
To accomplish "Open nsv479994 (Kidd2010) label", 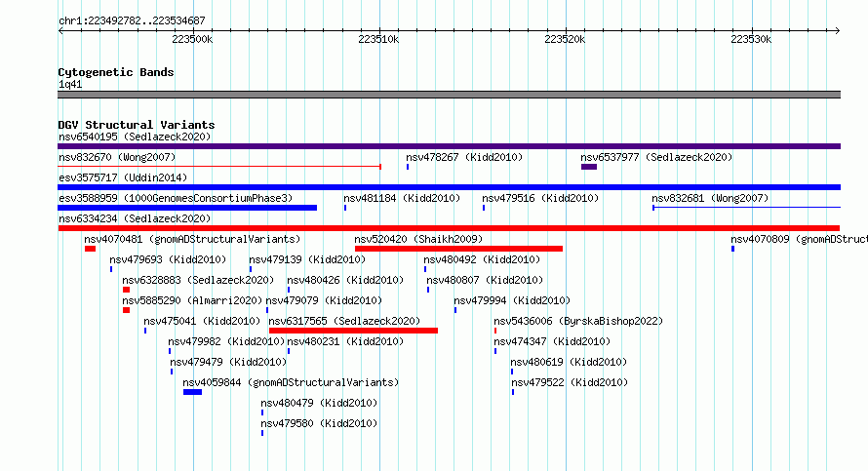I will pyautogui.click(x=512, y=300).
